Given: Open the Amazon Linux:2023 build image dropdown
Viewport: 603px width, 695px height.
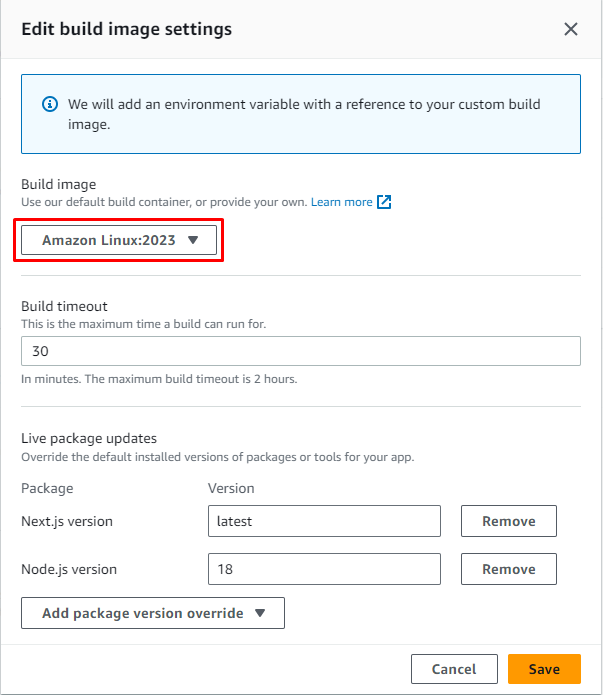Looking at the screenshot, I should pyautogui.click(x=120, y=240).
